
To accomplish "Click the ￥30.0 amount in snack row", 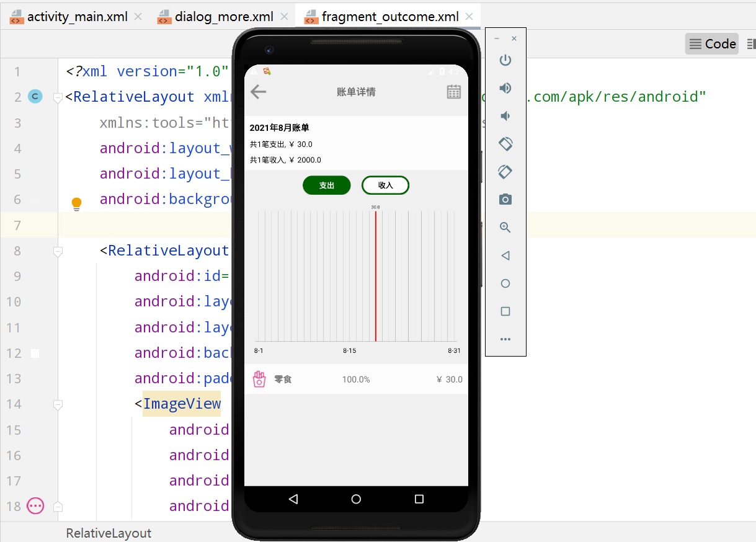I will point(449,380).
